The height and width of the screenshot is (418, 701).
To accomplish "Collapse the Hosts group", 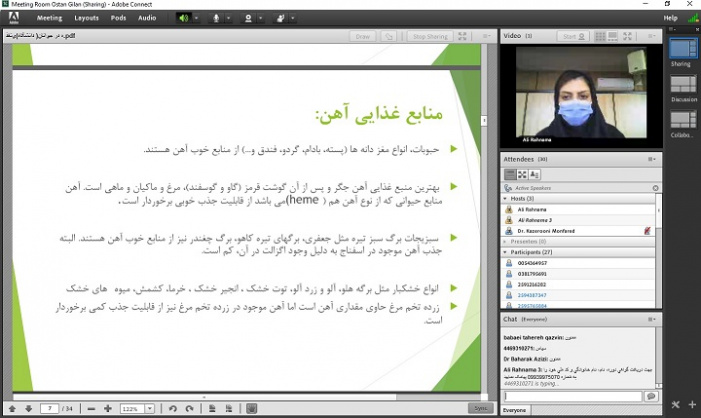I will coord(506,199).
